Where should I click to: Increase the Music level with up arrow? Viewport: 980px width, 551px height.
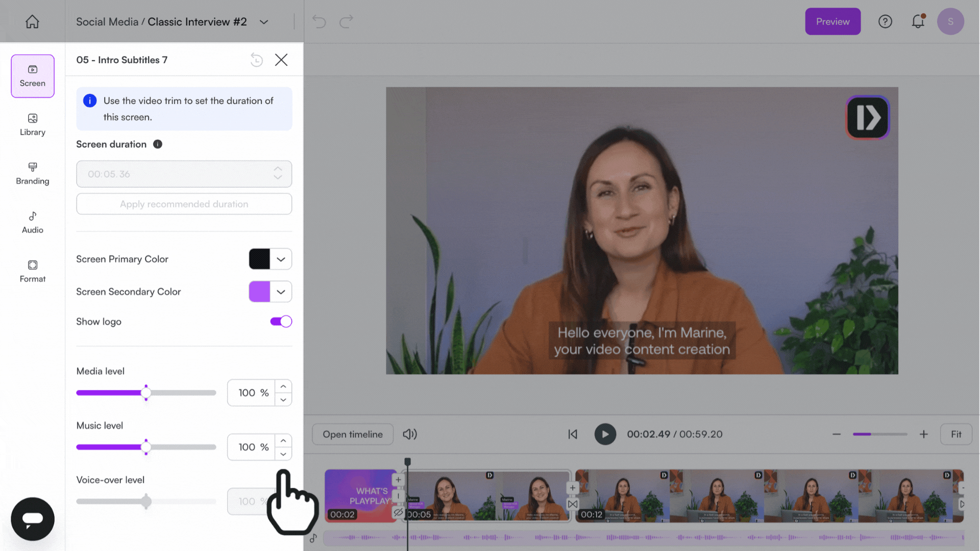(x=283, y=441)
